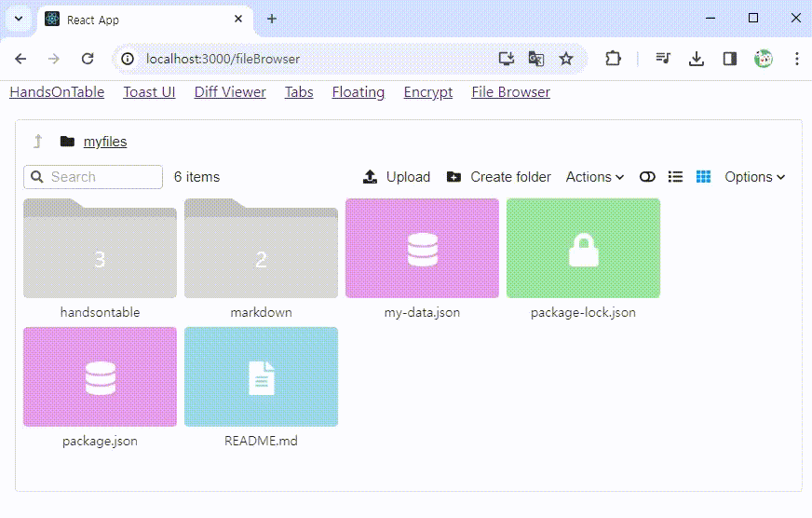Click the Upload button
Image resolution: width=812 pixels, height=518 pixels.
tap(397, 177)
